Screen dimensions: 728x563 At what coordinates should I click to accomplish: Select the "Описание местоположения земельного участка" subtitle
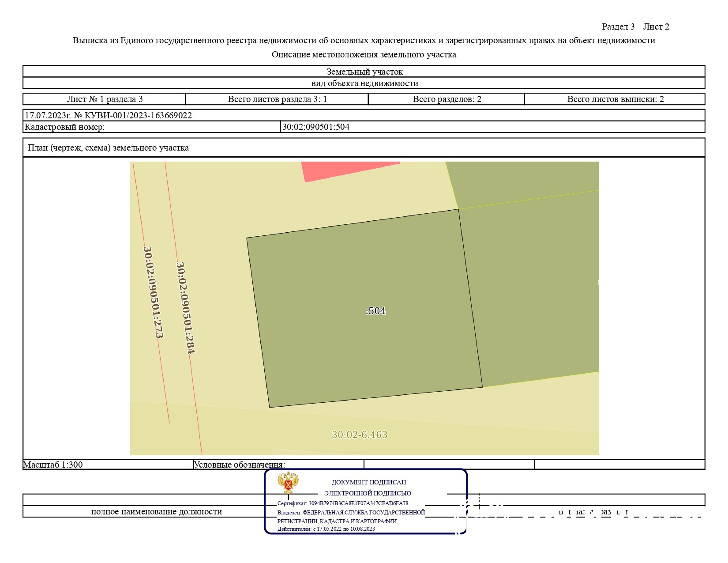tap(364, 54)
